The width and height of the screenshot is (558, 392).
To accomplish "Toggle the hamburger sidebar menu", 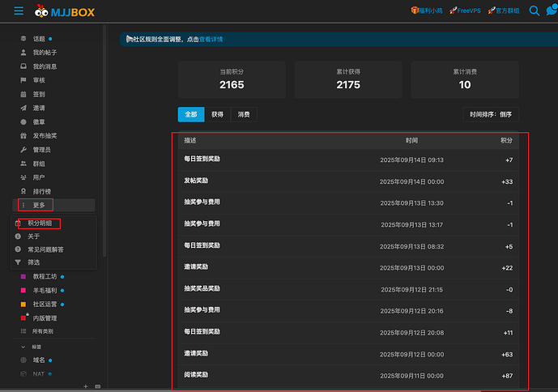I will [19, 11].
